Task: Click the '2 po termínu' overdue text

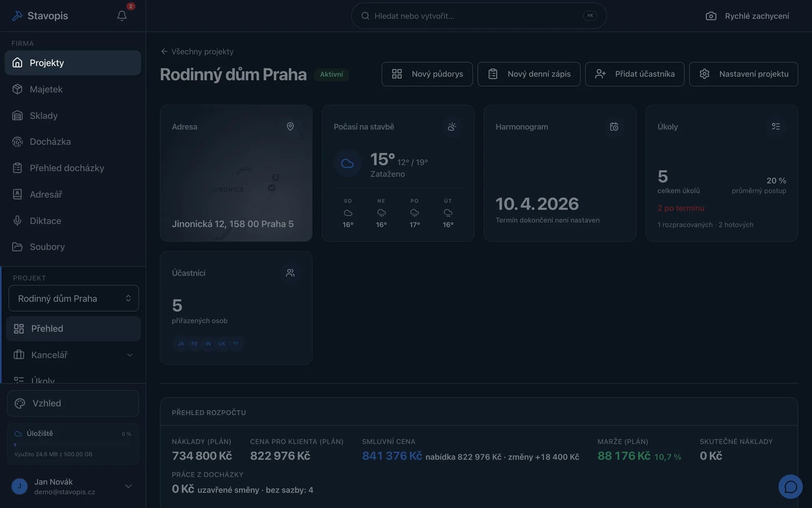Action: click(x=681, y=208)
